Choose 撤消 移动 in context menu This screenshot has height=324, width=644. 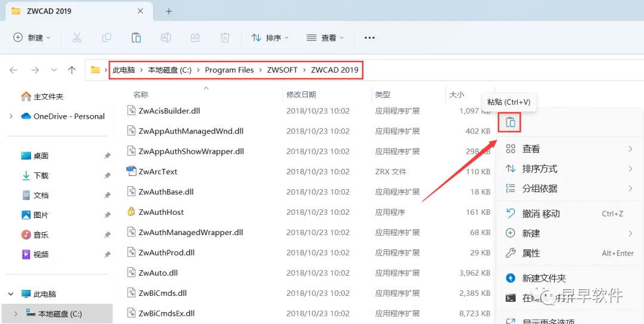569,214
